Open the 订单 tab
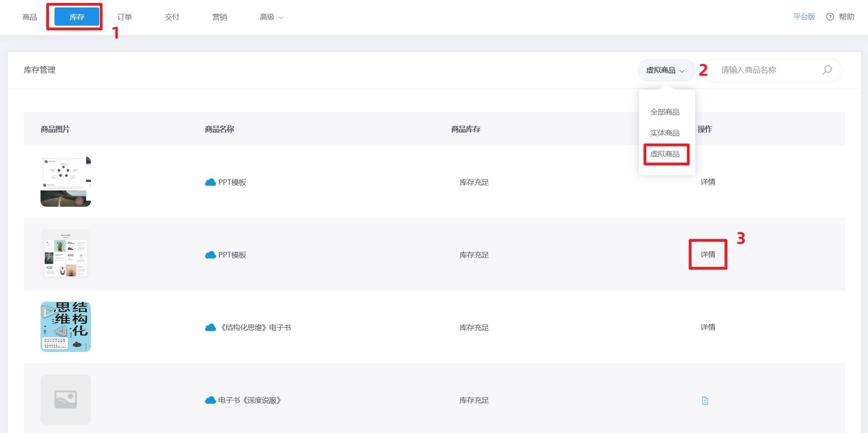This screenshot has height=433, width=868. (x=124, y=17)
